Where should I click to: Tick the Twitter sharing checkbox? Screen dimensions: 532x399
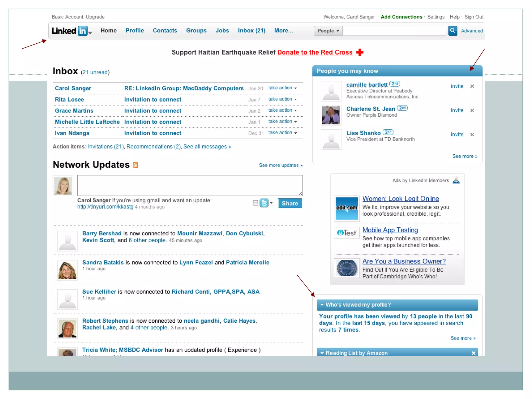coord(255,203)
